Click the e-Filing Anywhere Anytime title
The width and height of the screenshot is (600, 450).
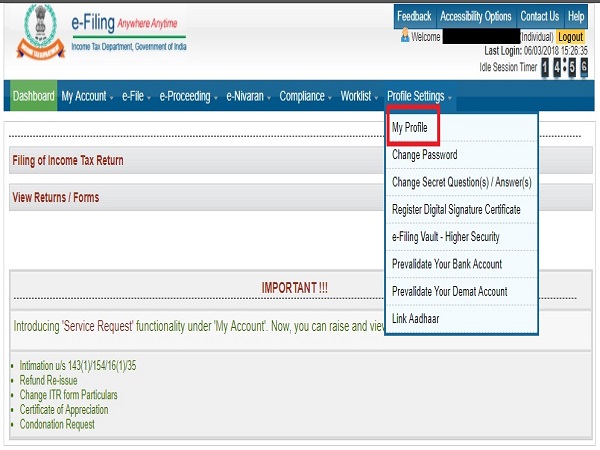[124, 23]
